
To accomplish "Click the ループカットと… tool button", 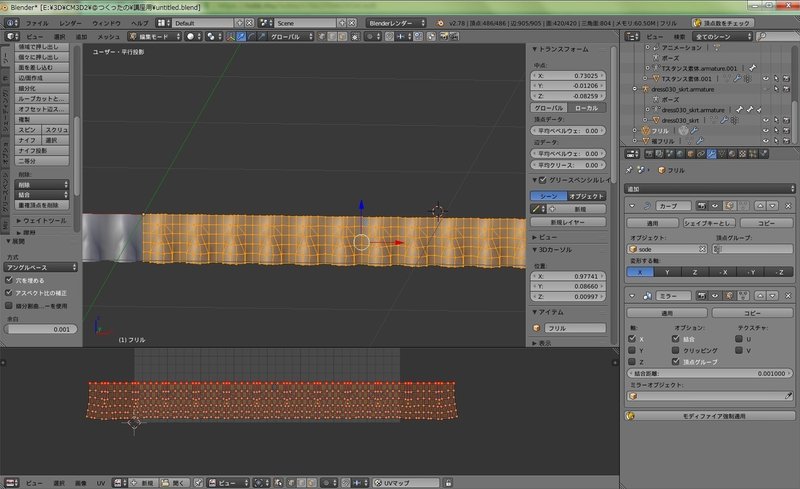I will (42, 99).
